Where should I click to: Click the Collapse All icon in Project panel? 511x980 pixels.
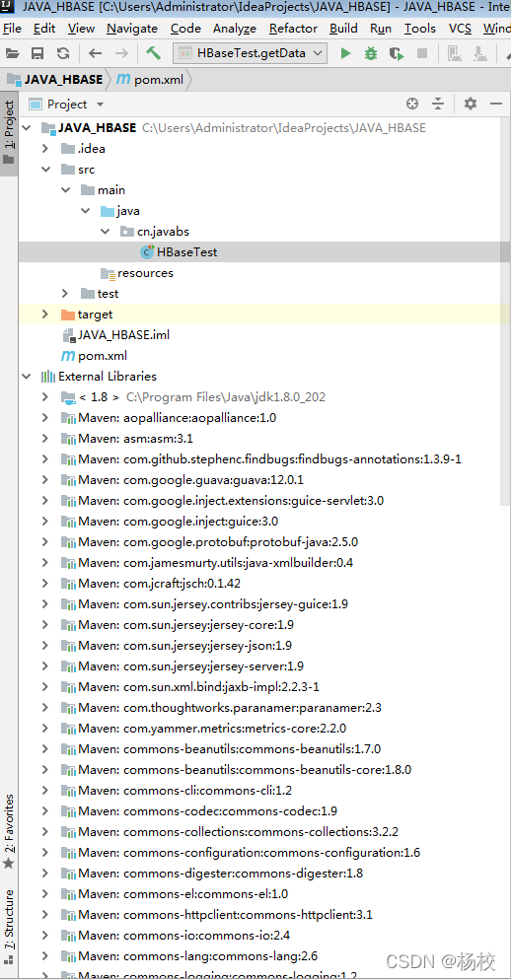pyautogui.click(x=438, y=104)
